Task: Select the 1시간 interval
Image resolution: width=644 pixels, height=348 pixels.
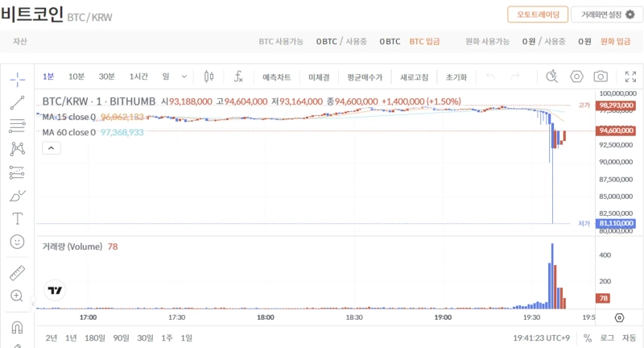Action: click(x=138, y=77)
